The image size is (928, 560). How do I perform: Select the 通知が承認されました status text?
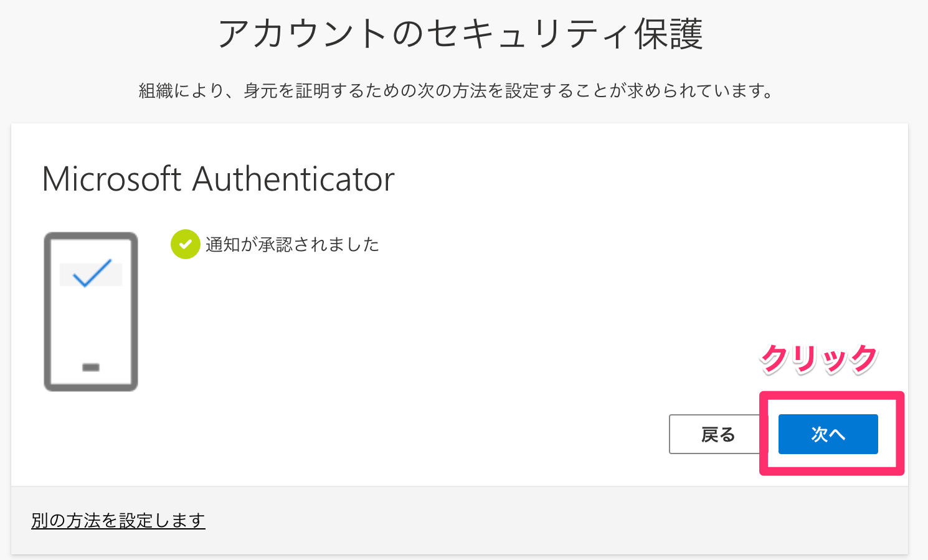pyautogui.click(x=292, y=244)
